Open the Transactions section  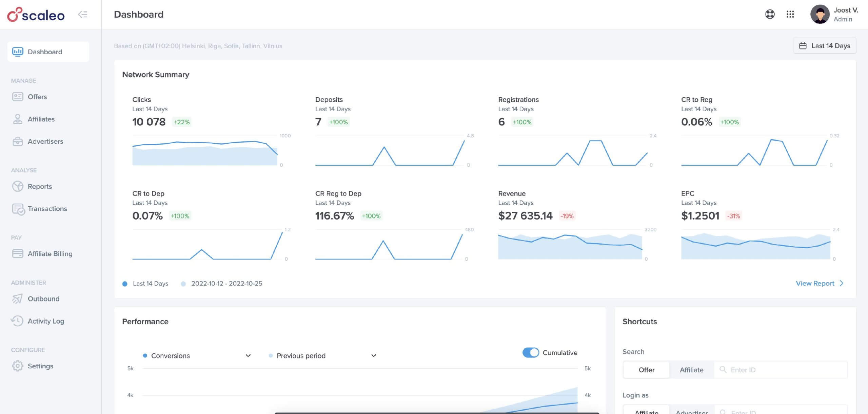[x=47, y=209]
